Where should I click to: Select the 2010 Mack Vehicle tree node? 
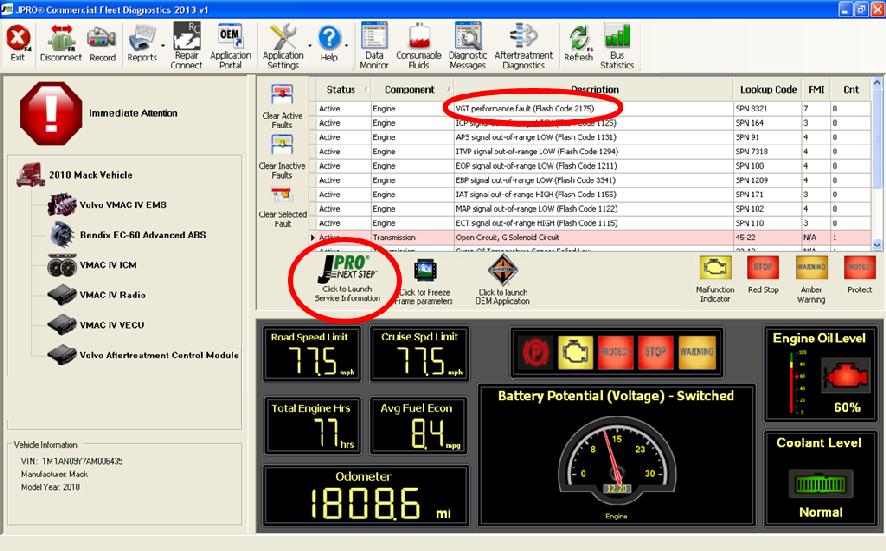tap(90, 175)
